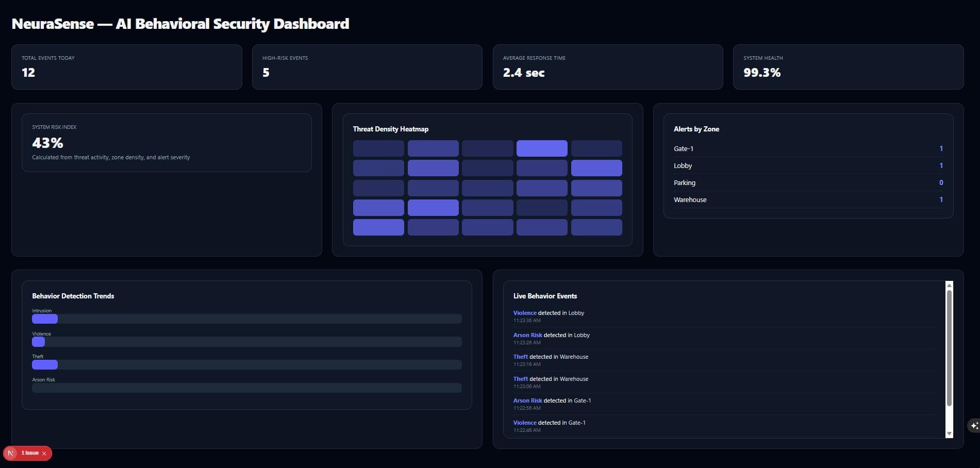Click the Behavior Detection Trends heading

(x=73, y=296)
